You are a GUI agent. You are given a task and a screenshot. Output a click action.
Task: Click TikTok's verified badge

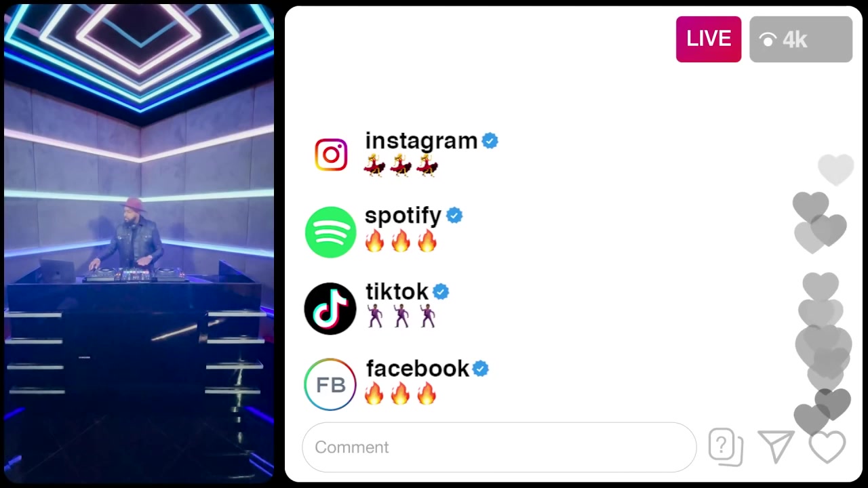(x=441, y=292)
